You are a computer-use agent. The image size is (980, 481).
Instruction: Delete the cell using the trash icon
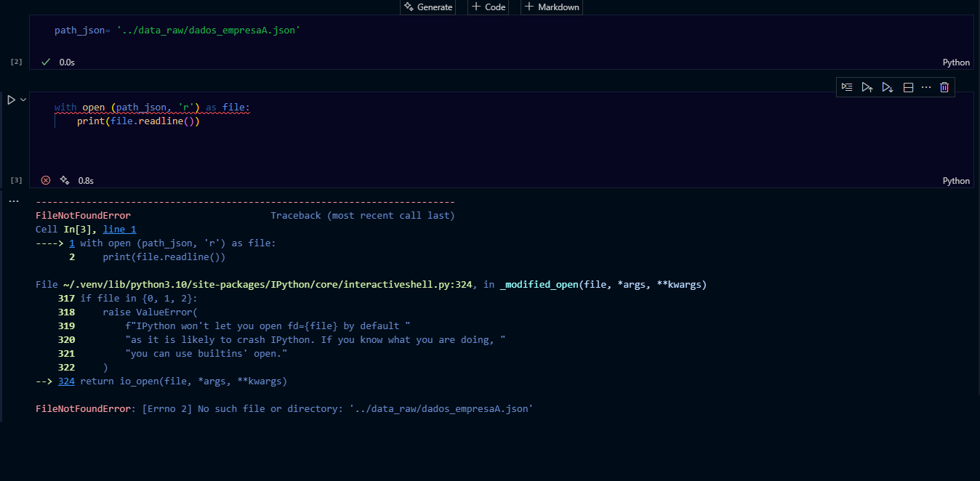coord(944,87)
